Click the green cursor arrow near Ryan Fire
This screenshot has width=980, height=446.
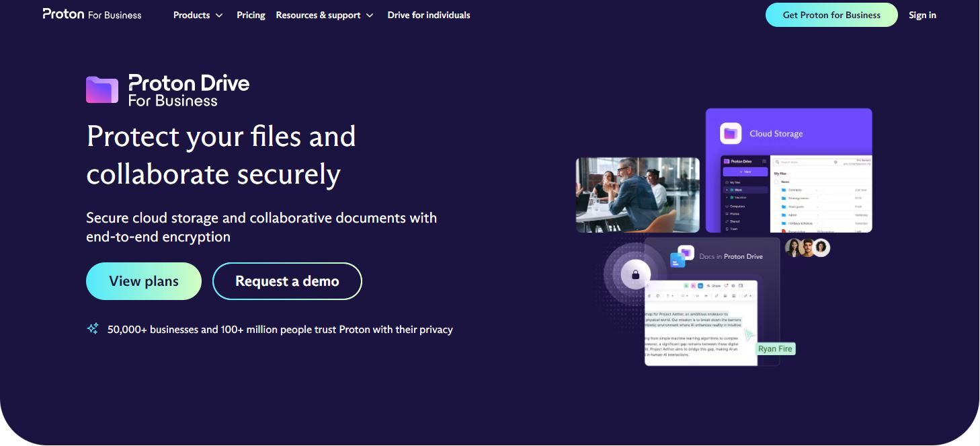(x=749, y=335)
